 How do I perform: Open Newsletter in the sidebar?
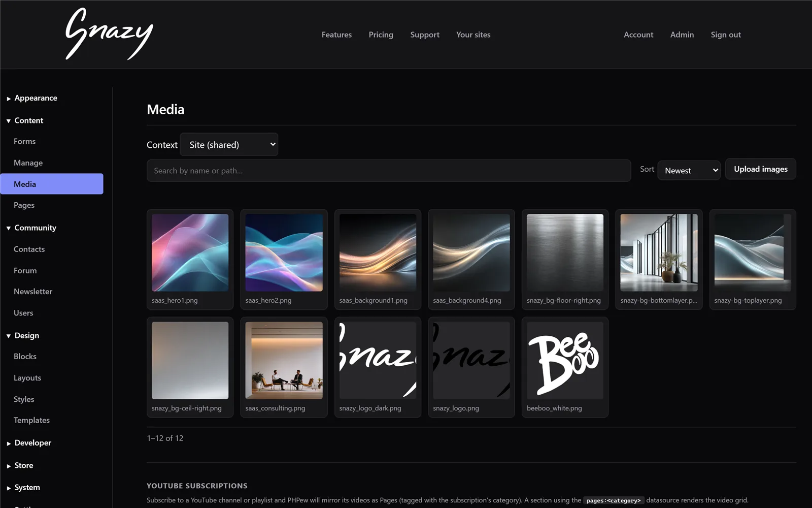point(52,292)
